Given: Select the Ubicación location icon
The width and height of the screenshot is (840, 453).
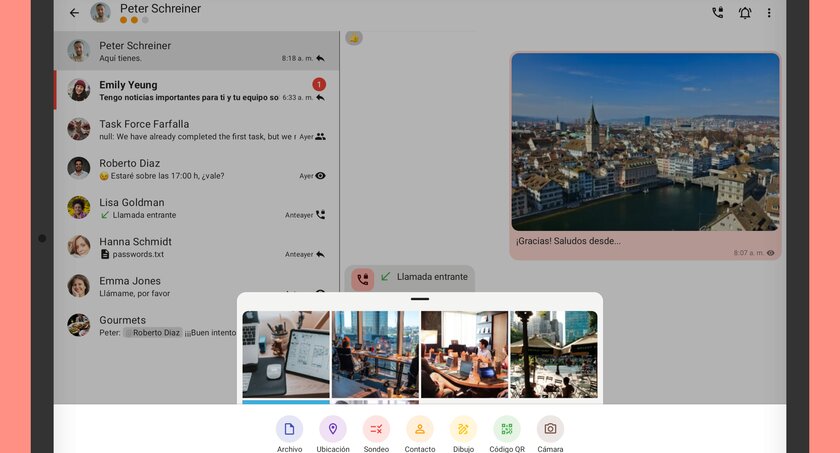Looking at the screenshot, I should (x=333, y=429).
